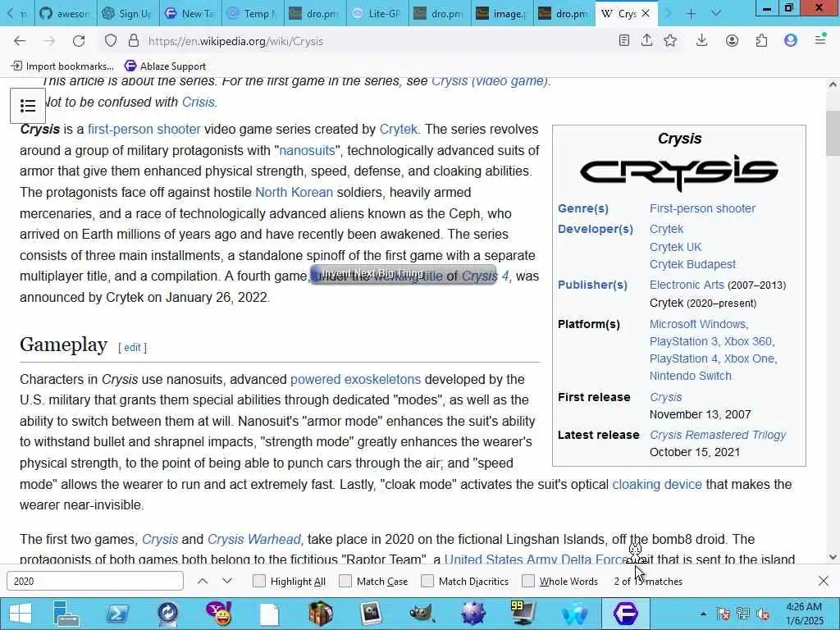The image size is (840, 630).
Task: Open the nanosuits link
Action: click(307, 151)
